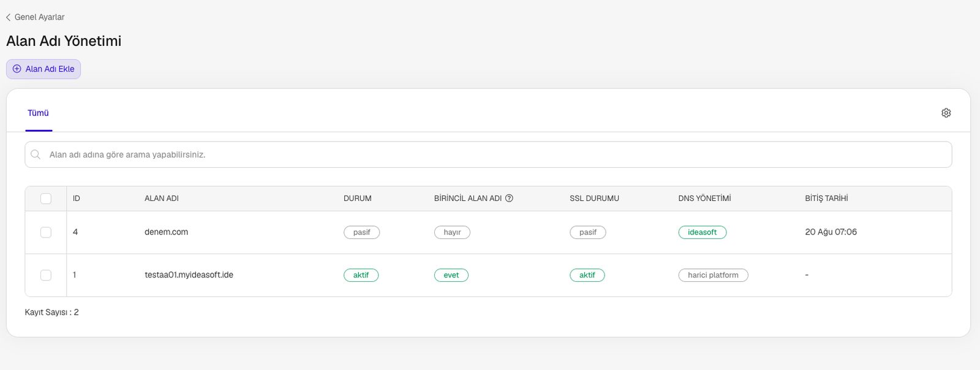Click the plus icon in Alan Adı Ekle

[17, 69]
